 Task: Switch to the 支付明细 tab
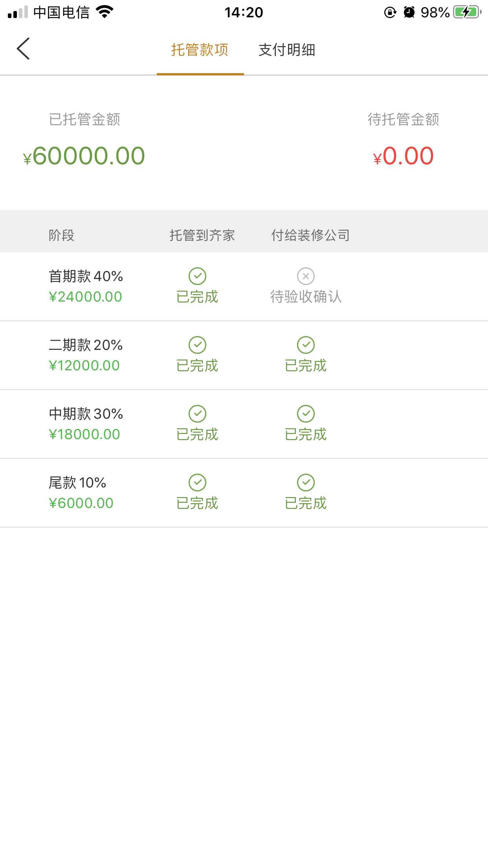coord(287,50)
